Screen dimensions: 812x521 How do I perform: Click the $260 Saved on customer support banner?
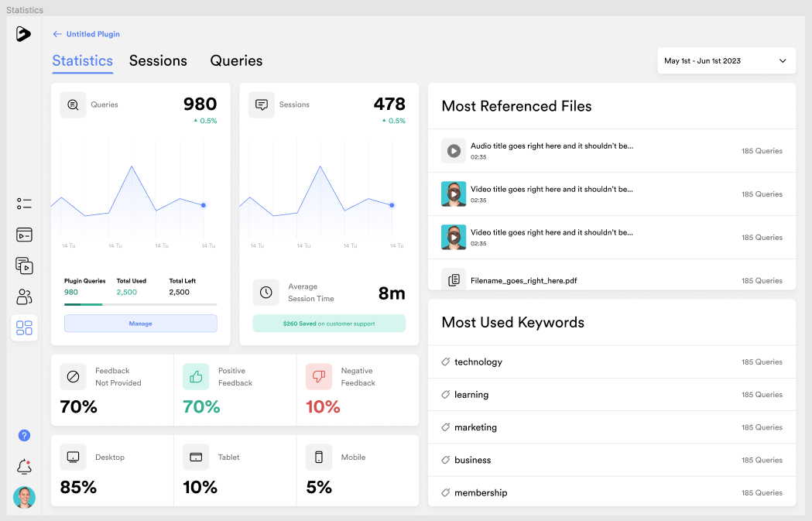click(x=329, y=323)
